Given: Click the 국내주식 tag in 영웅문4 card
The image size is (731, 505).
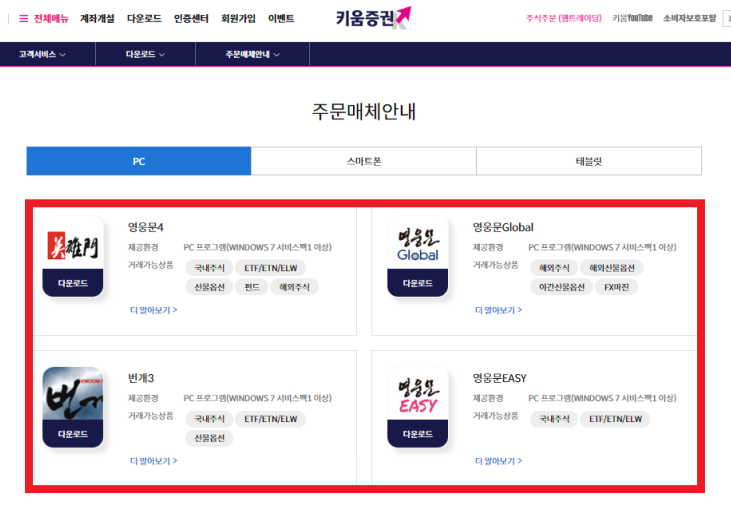Looking at the screenshot, I should click(x=209, y=268).
